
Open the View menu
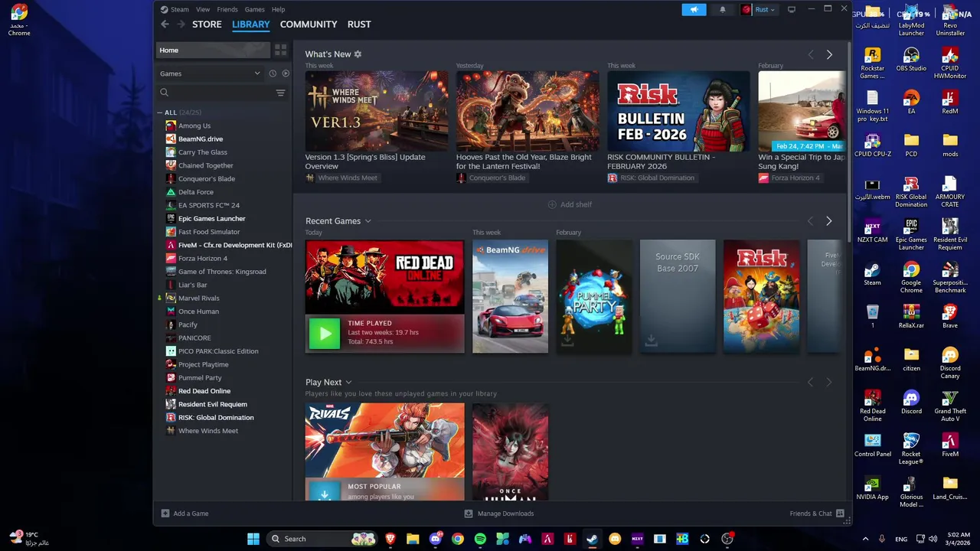tap(203, 9)
